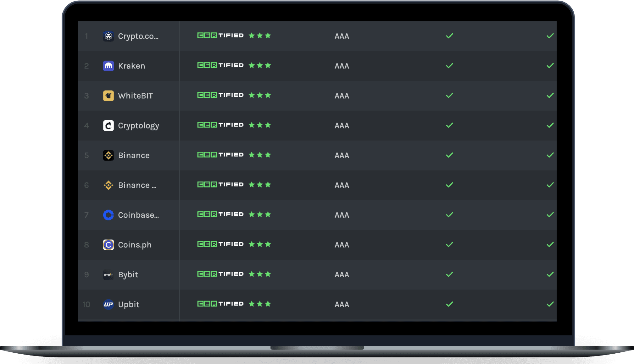
Task: Click the first green checkmark in WhiteBIT row
Action: (450, 95)
